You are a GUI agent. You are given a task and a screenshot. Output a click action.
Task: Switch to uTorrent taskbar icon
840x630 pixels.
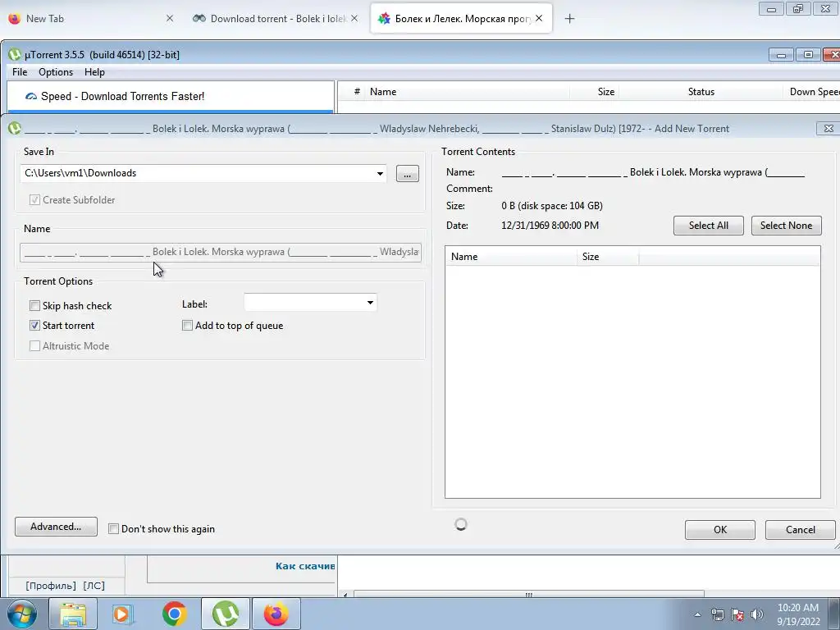(x=226, y=614)
